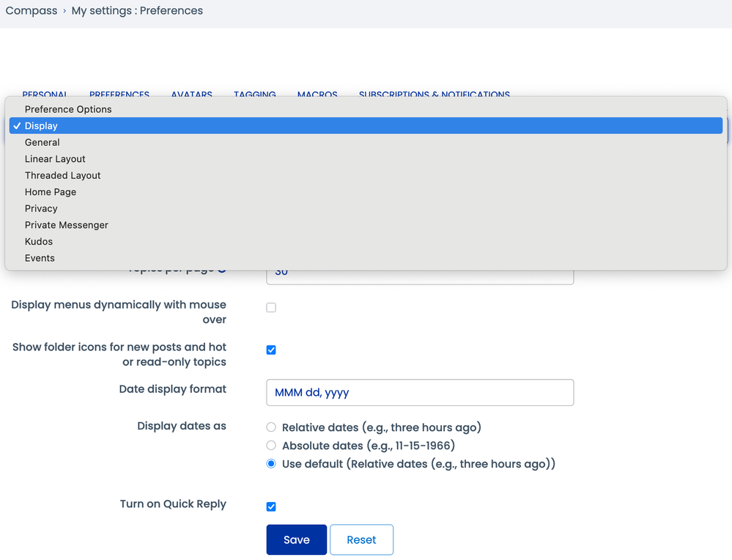Image resolution: width=732 pixels, height=560 pixels.
Task: Click the Compass breadcrumb link
Action: (32, 11)
